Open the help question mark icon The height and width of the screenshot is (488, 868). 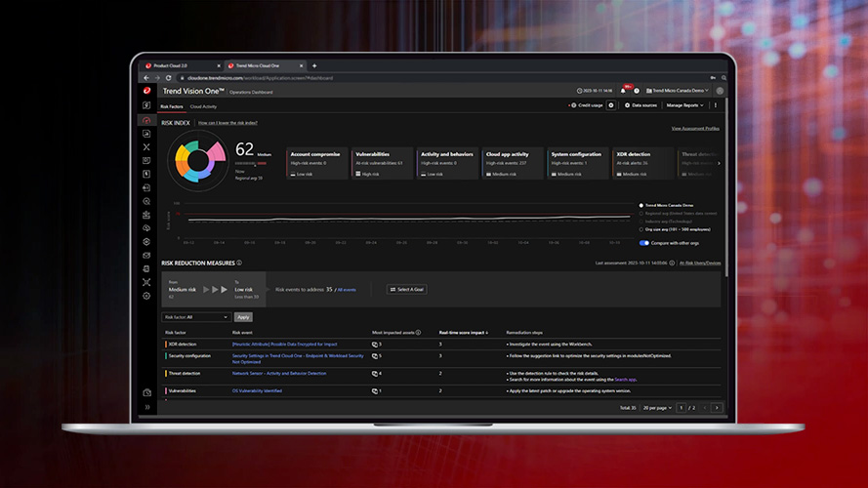click(636, 91)
